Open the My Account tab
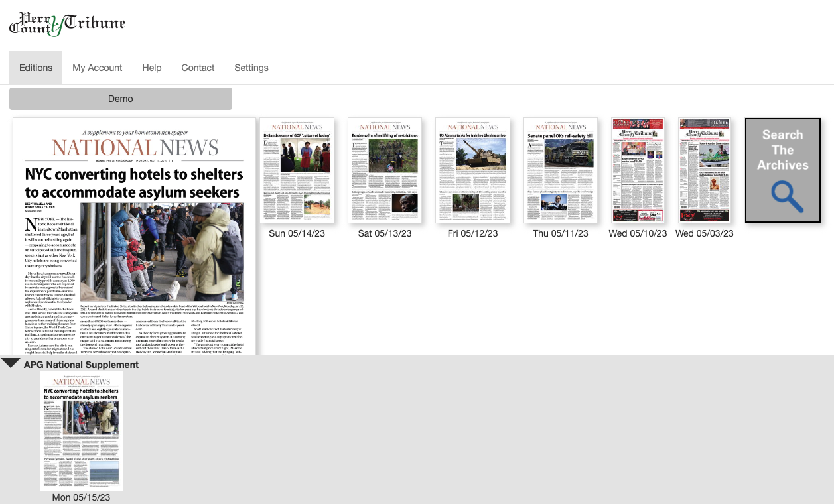The height and width of the screenshot is (504, 834). [x=98, y=68]
